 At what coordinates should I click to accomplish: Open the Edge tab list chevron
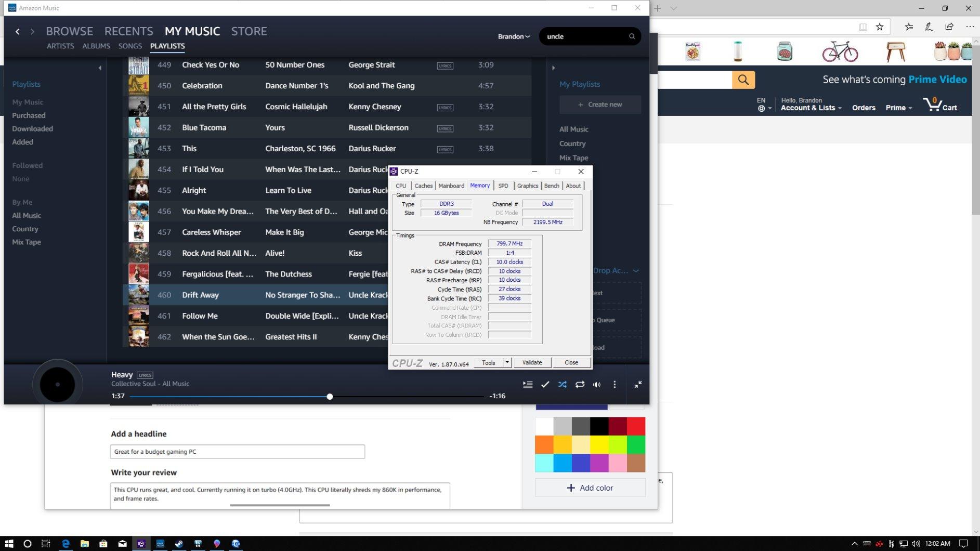(674, 8)
